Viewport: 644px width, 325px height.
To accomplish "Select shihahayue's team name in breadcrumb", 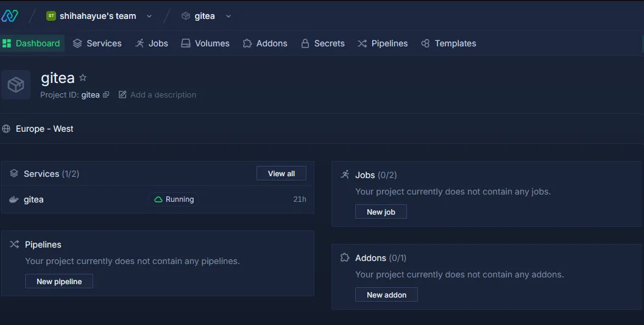I will pyautogui.click(x=97, y=16).
